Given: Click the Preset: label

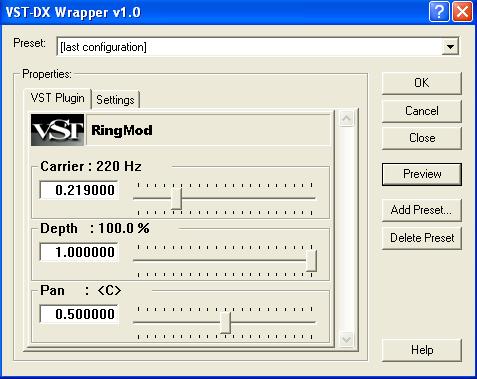Looking at the screenshot, I should [29, 43].
